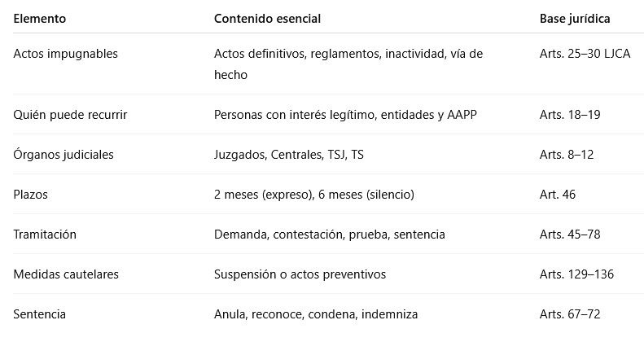The width and height of the screenshot is (644, 342).
Task: Click the 'Base jurídica' column header
Action: click(575, 18)
